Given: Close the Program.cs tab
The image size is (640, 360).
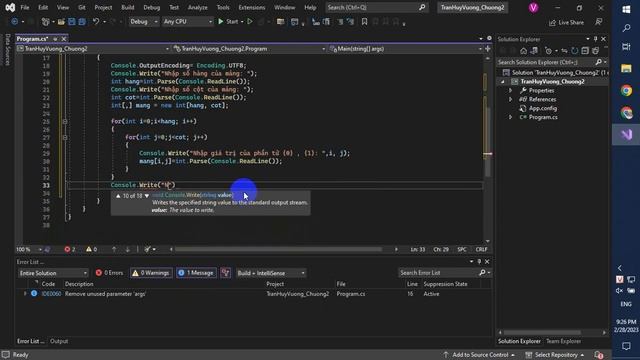Looking at the screenshot, I should coord(64,39).
